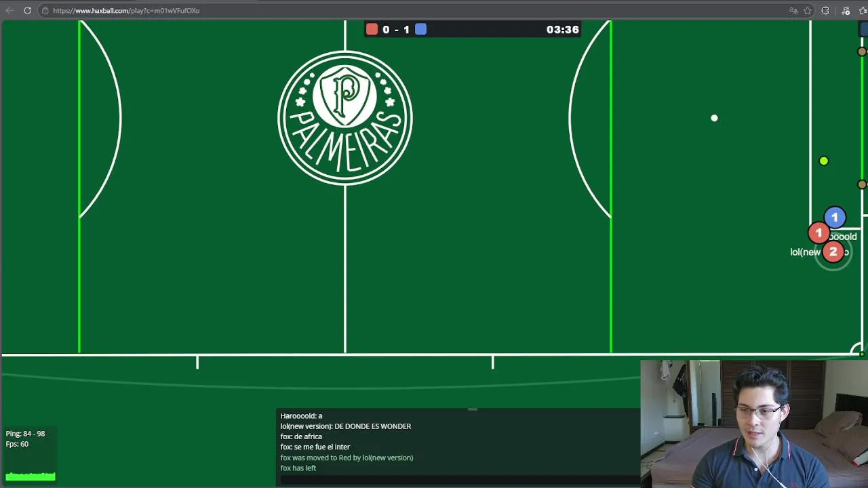The width and height of the screenshot is (868, 488).
Task: Reload the HaxBall page
Action: pyautogui.click(x=27, y=10)
